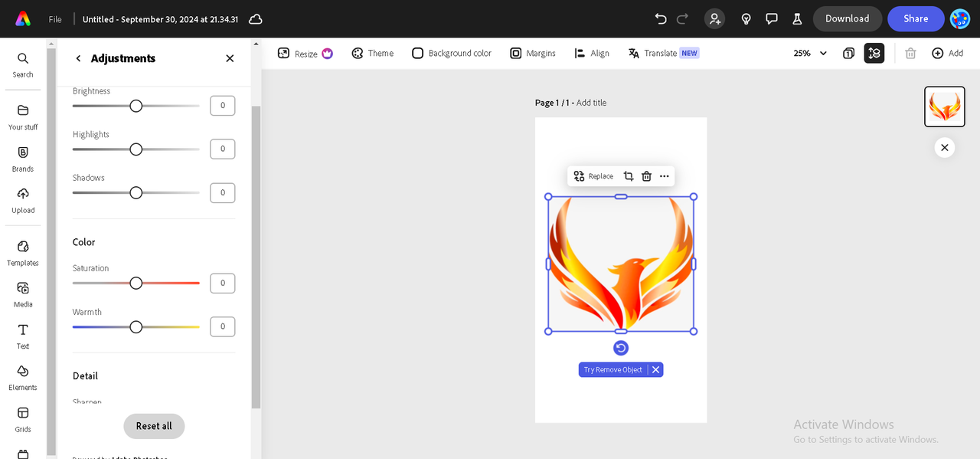
Task: Open Your stuff folder
Action: tap(23, 117)
